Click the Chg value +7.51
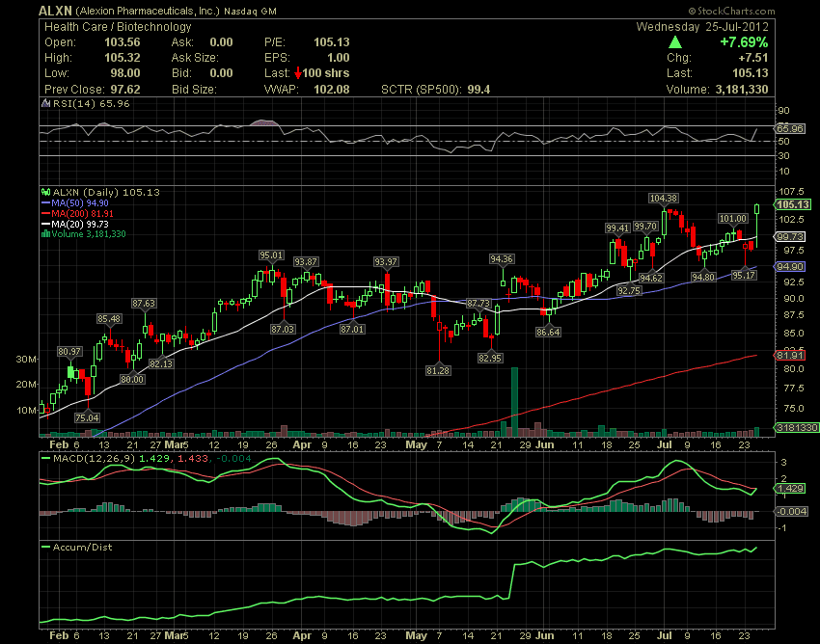The height and width of the screenshot is (644, 820). point(753,58)
